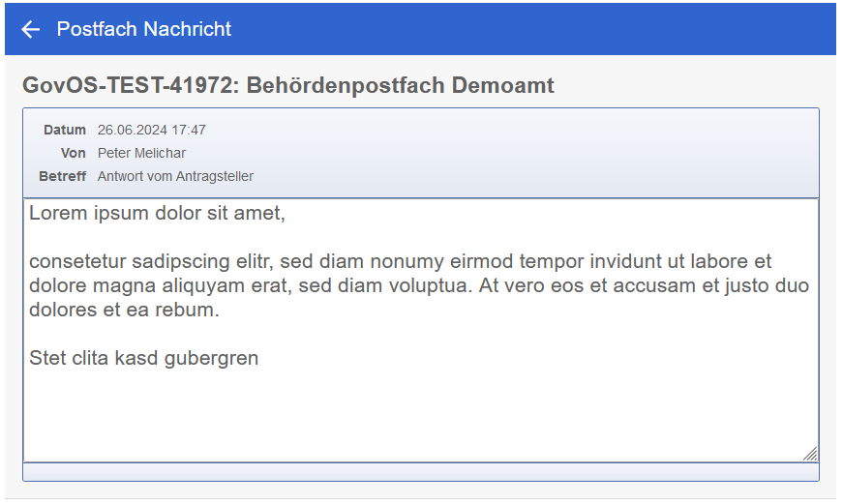843x504 pixels.
Task: Click the 'dolores et ea rebum.' line
Action: click(124, 311)
